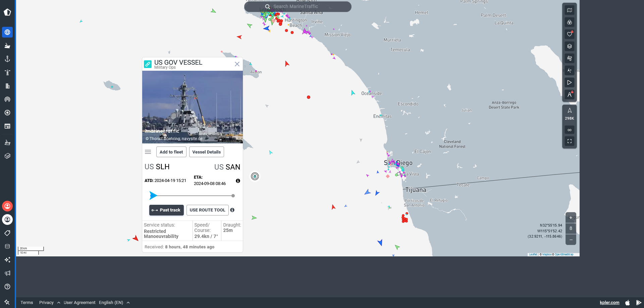Screen dimensions: 644x308
Task: Click the voyage progress bar arrow
Action: click(153, 195)
